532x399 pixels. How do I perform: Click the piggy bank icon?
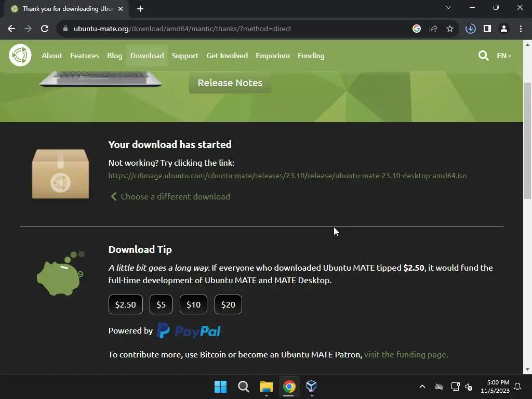click(x=60, y=273)
